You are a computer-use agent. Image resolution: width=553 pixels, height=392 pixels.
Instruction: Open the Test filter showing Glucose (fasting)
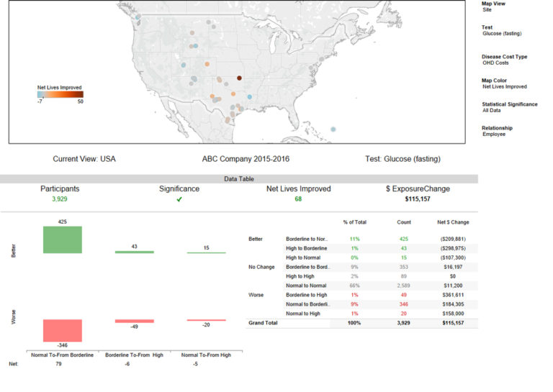[502, 34]
